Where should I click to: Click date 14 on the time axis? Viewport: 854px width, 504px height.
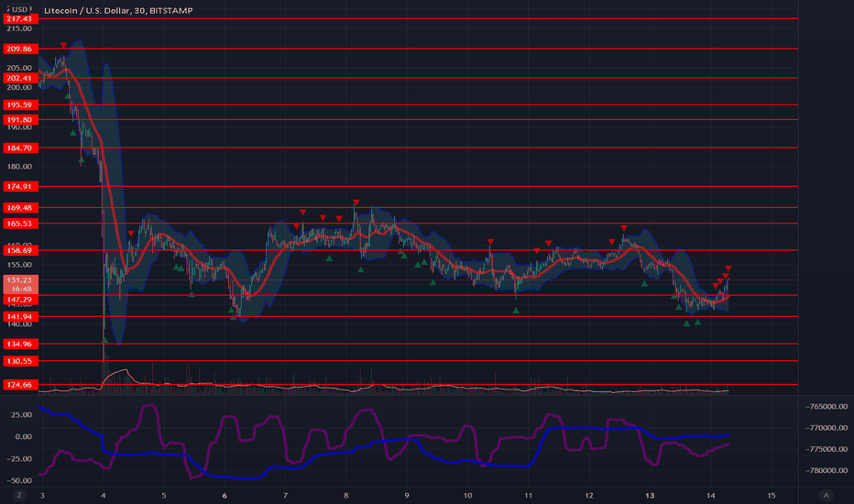pos(711,495)
